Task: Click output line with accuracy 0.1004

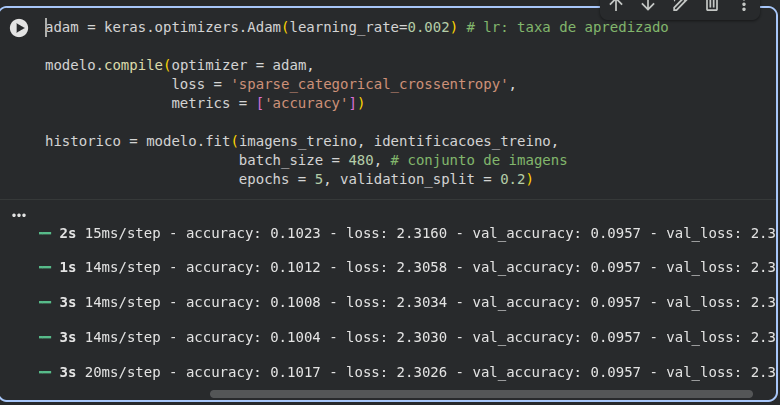Action: coord(400,337)
